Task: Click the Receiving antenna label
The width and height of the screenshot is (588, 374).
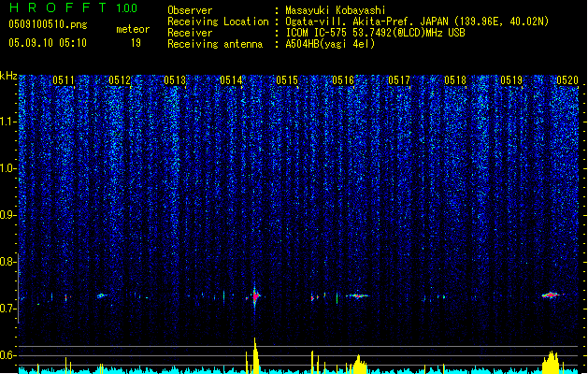Action: pyautogui.click(x=215, y=44)
